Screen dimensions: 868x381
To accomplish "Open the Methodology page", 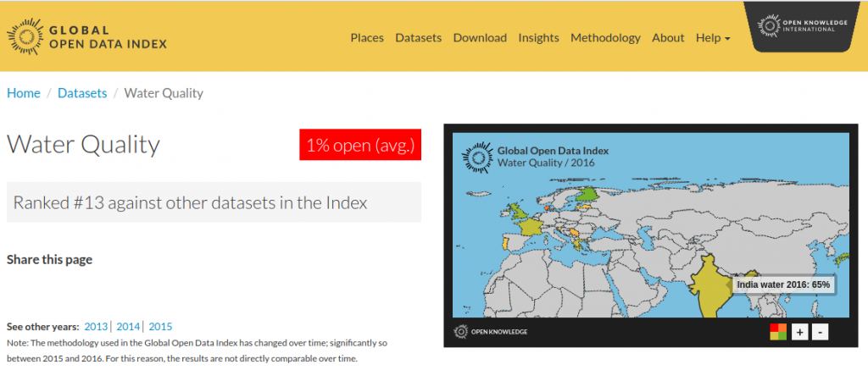I will (x=605, y=37).
